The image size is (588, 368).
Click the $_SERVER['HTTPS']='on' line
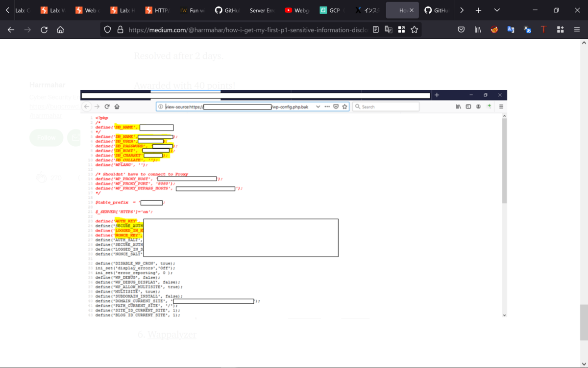point(124,211)
